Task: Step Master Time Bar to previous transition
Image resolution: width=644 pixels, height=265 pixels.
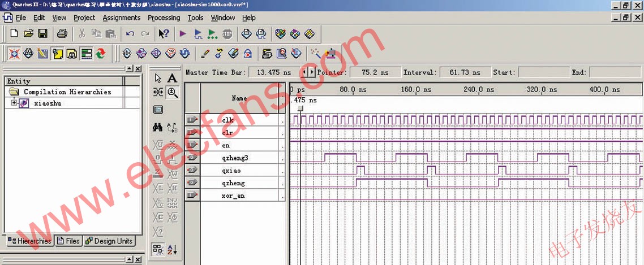Action: click(304, 72)
